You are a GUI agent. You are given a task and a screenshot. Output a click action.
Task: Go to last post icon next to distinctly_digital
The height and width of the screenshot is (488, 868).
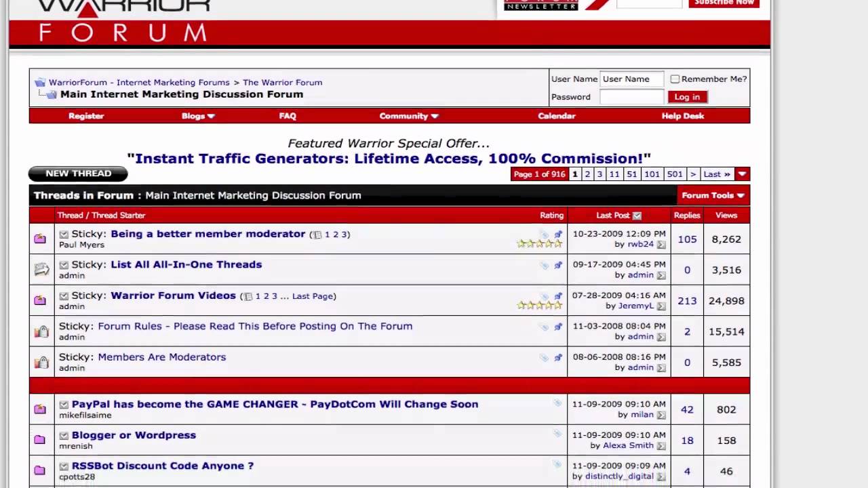point(661,476)
